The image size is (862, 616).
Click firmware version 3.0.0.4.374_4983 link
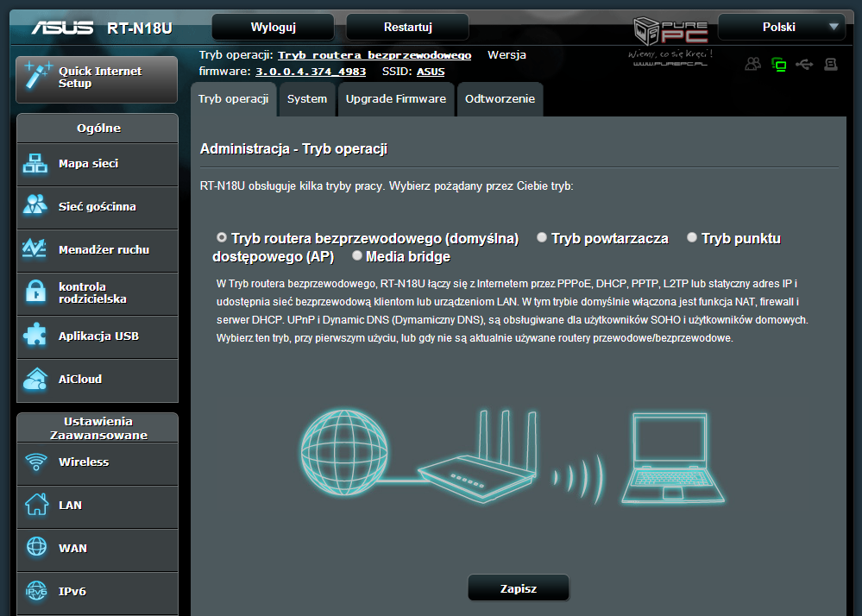pyautogui.click(x=311, y=72)
